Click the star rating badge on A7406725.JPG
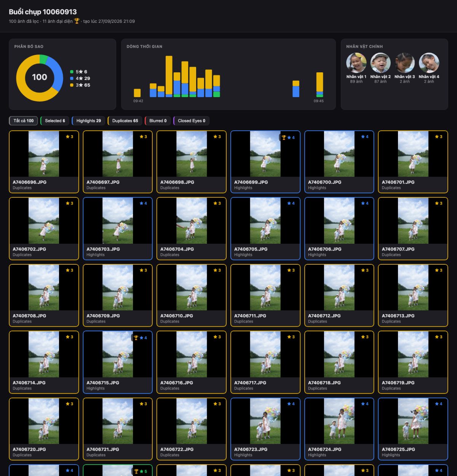This screenshot has height=476, width=457. (439, 404)
